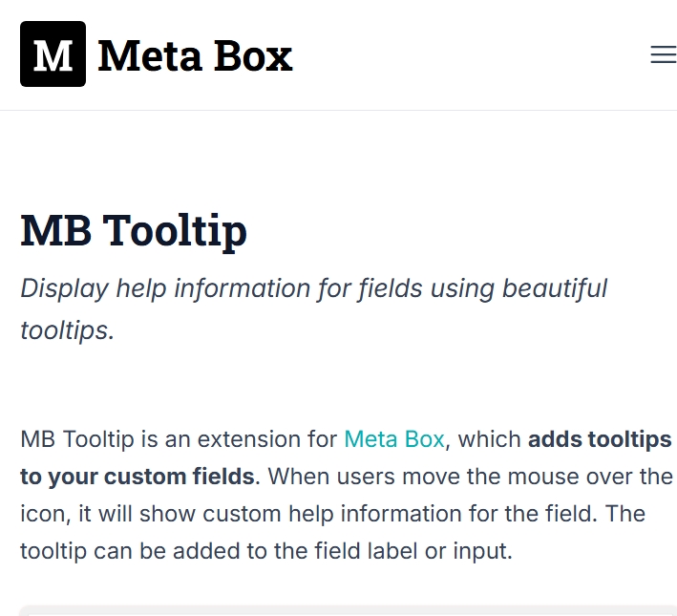Follow the teal Meta Box link
Viewport: 677px width, 616px height.
394,439
